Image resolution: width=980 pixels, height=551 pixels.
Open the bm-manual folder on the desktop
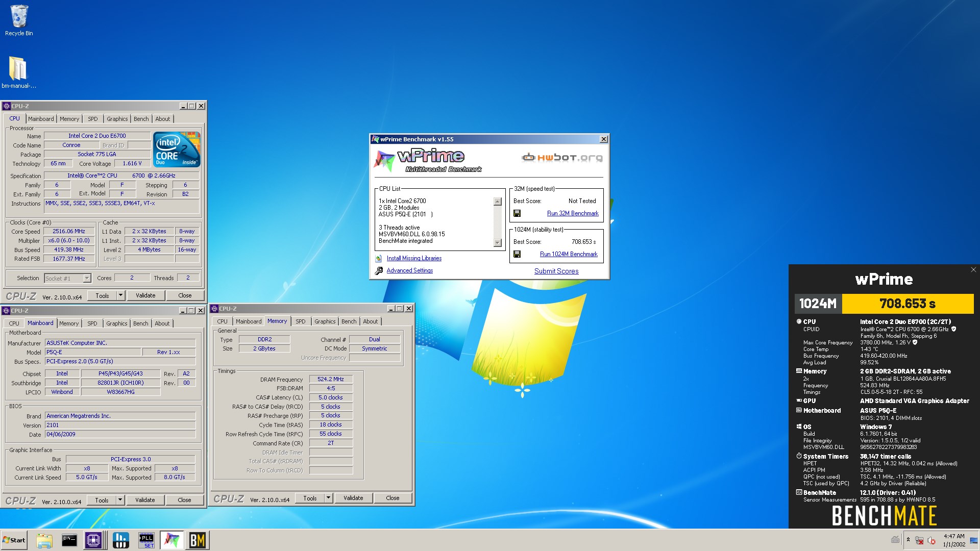[x=18, y=72]
